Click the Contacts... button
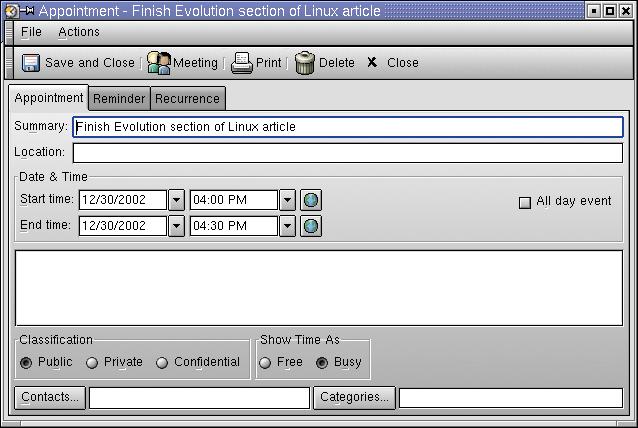This screenshot has width=638, height=428. pyautogui.click(x=50, y=398)
